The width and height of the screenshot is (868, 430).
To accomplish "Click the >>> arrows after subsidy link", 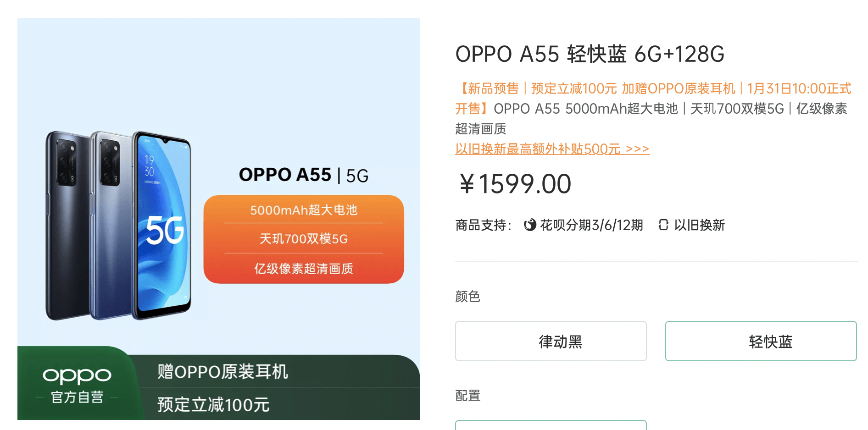I will pos(637,149).
